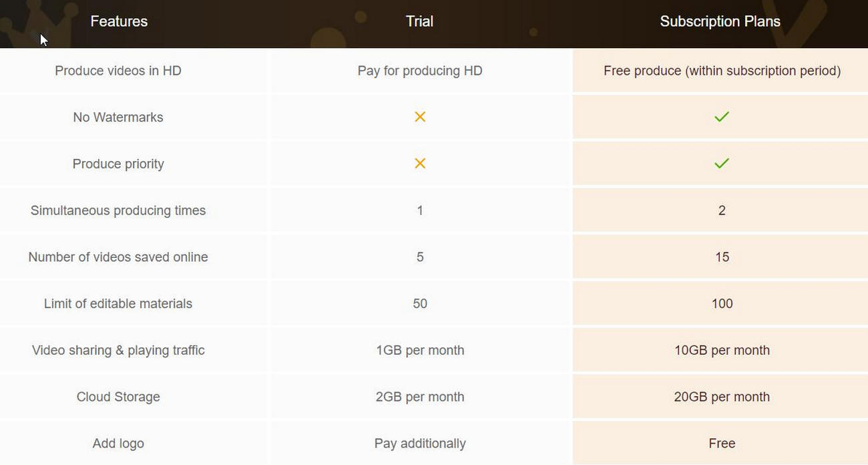868x465 pixels.
Task: Click the "Cloud Storage" feature label
Action: (x=118, y=397)
